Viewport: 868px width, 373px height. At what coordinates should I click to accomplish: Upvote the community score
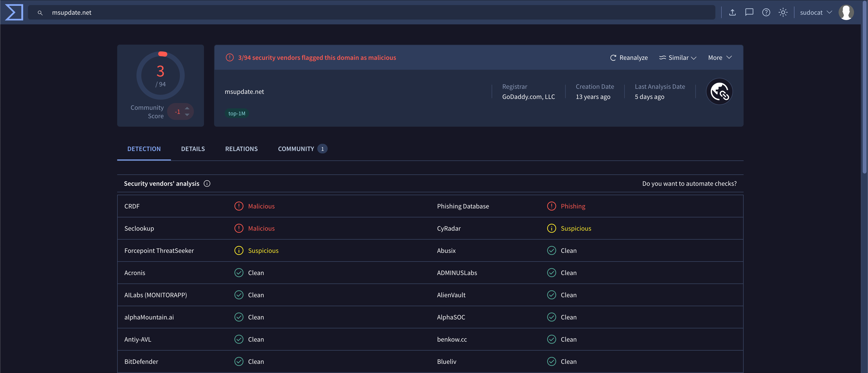click(x=187, y=108)
